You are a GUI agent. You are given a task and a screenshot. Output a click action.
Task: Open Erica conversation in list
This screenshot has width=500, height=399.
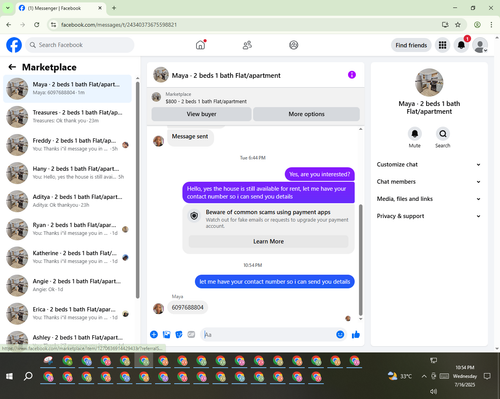tap(68, 313)
